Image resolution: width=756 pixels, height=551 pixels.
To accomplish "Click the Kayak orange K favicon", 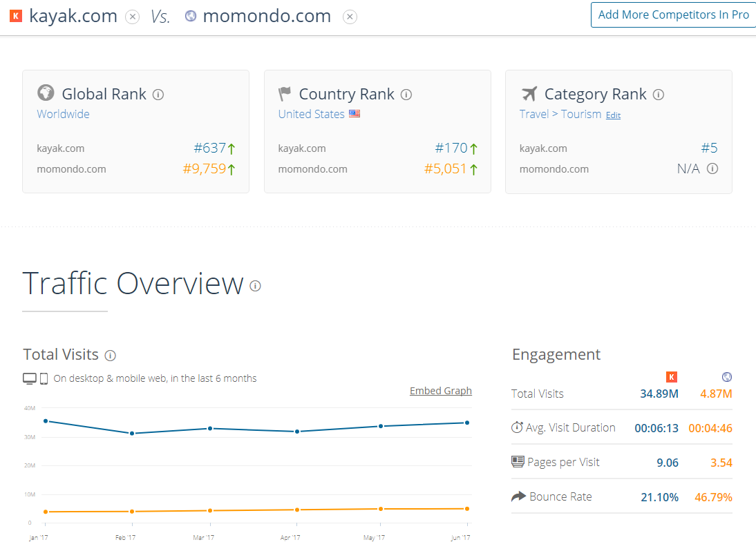I will (x=16, y=16).
